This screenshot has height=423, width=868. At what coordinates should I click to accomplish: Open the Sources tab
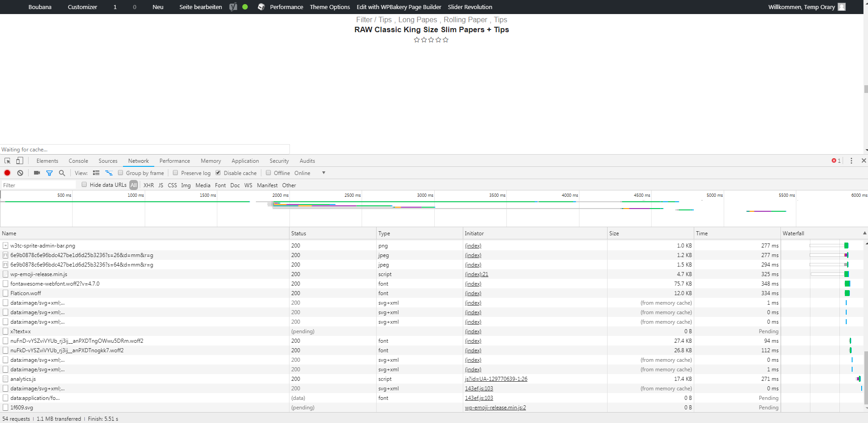point(108,160)
